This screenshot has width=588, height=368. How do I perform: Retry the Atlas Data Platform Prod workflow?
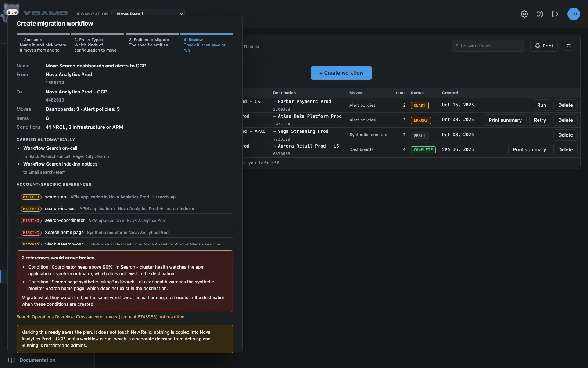click(540, 120)
